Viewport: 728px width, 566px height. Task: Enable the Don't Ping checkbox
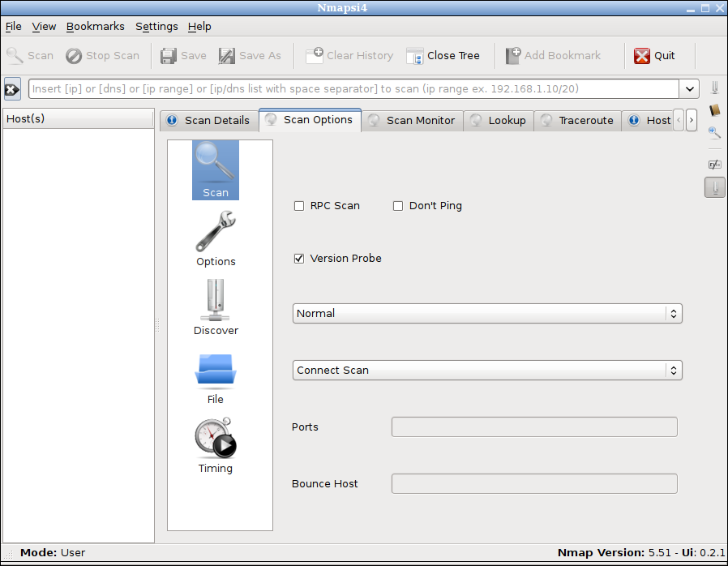(x=398, y=206)
